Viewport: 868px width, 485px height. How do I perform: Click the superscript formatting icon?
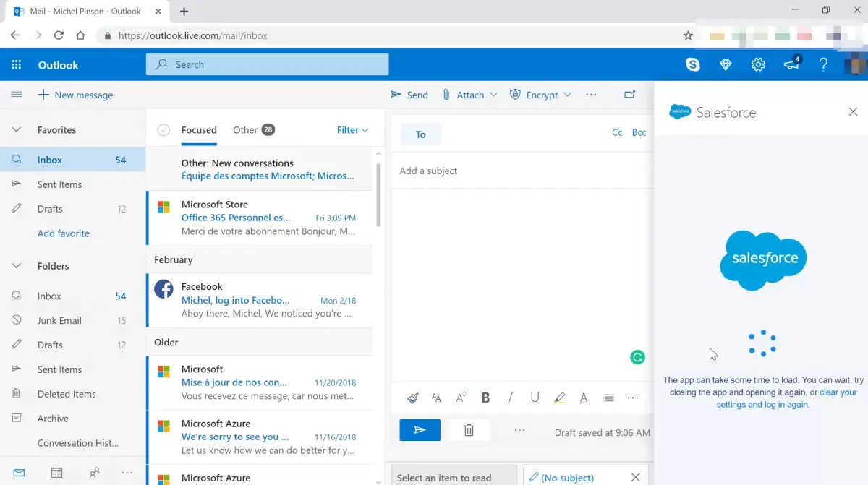(461, 398)
